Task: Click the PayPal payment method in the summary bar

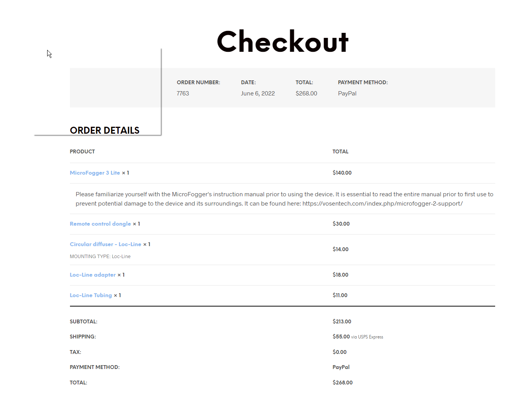Action: click(347, 94)
